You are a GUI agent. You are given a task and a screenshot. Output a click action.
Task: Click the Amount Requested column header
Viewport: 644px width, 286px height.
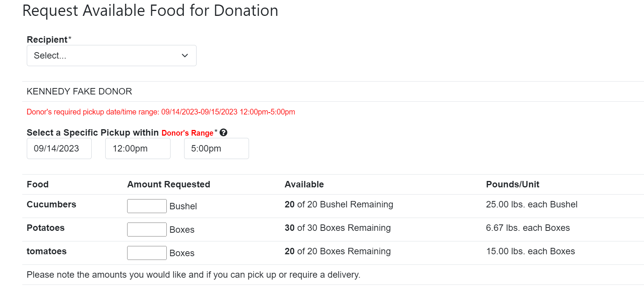pyautogui.click(x=169, y=184)
